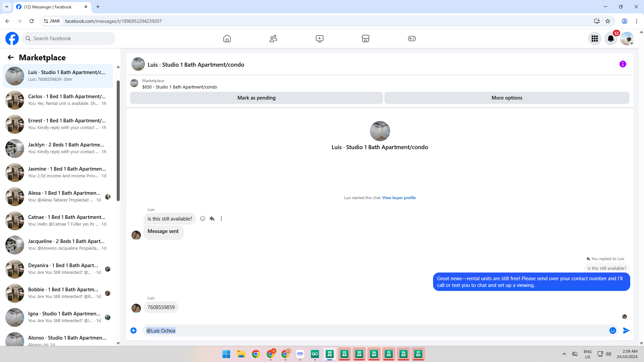Click the conversation list scroll-down arrow
644x362 pixels.
[118, 343]
